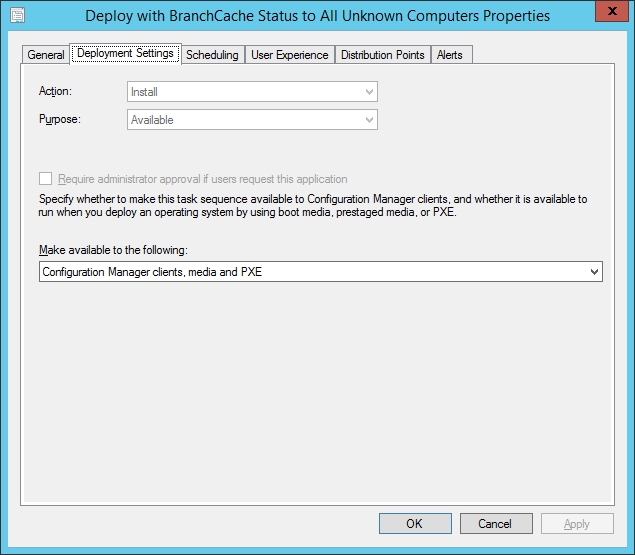Select the Deployment Settings tab

pos(125,54)
